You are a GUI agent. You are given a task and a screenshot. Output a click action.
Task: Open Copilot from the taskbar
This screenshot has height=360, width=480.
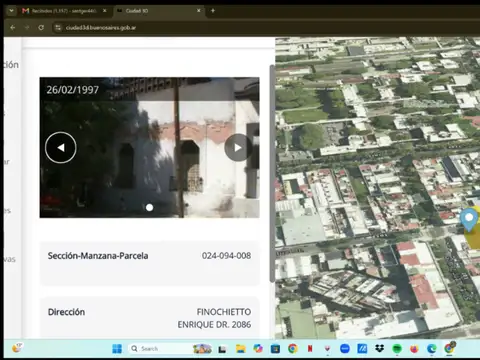258,349
